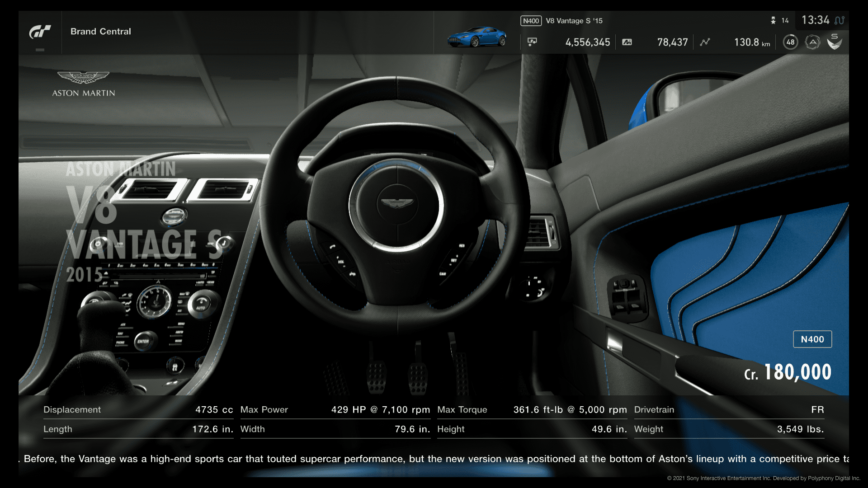Click the credits balance icon
868x488 pixels.
[532, 42]
